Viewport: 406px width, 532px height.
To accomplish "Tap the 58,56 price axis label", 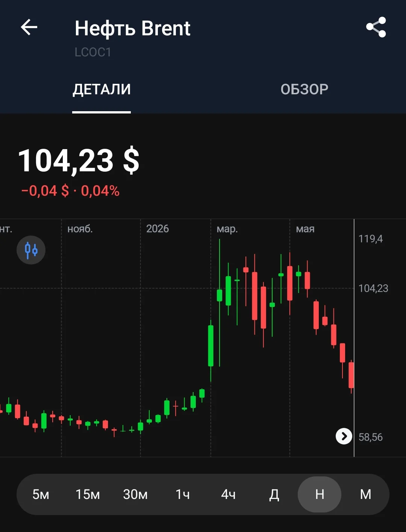I will (371, 437).
